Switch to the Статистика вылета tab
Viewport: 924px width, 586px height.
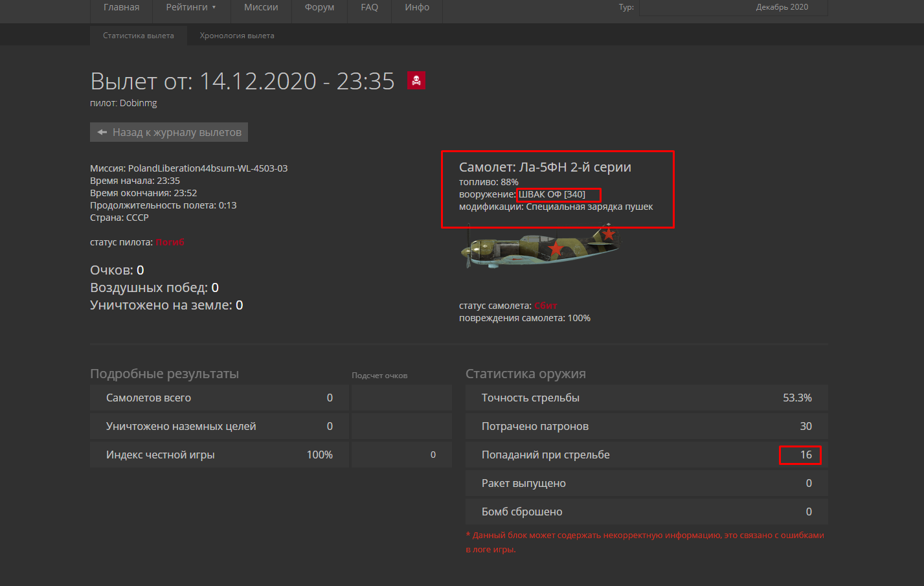pyautogui.click(x=139, y=36)
